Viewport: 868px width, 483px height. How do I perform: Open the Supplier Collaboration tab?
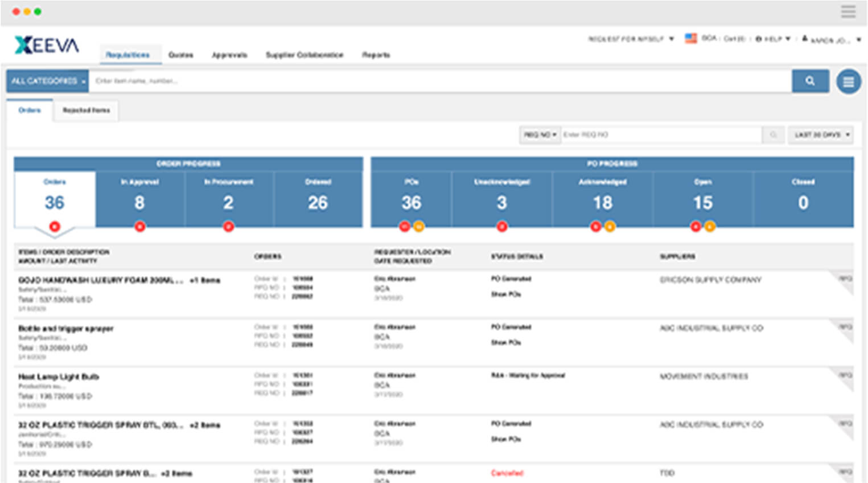point(305,55)
